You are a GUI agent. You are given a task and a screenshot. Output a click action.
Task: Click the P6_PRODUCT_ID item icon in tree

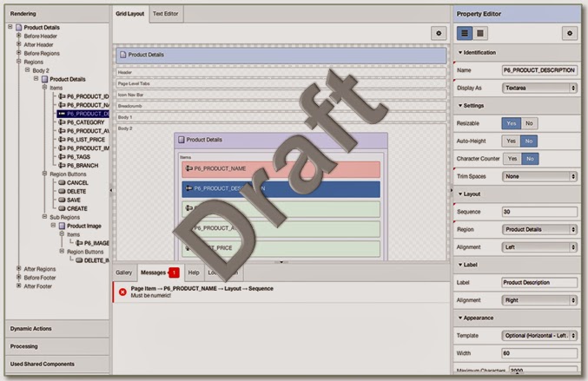point(62,96)
